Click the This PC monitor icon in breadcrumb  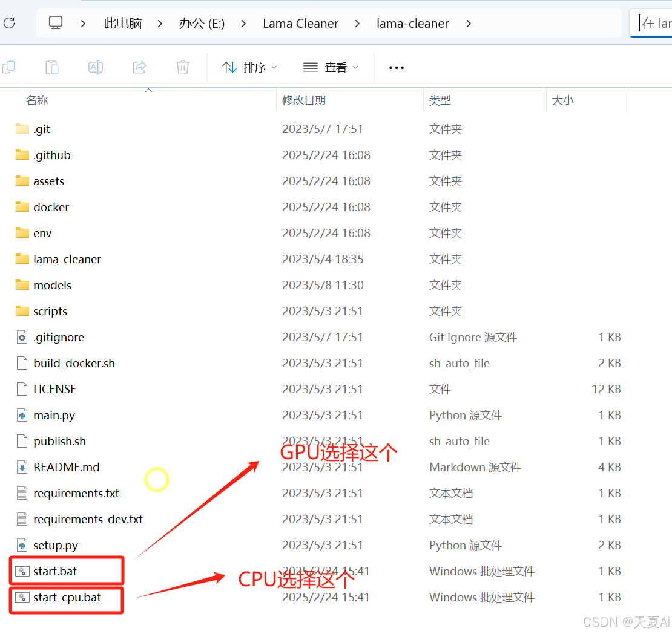pos(55,23)
